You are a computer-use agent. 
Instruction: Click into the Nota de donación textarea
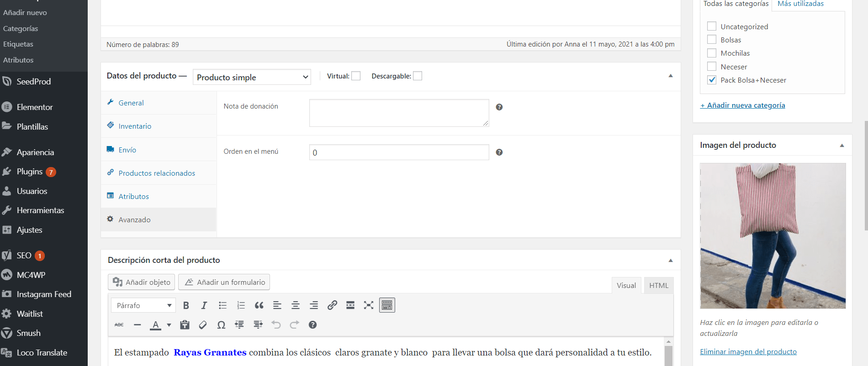click(x=399, y=113)
